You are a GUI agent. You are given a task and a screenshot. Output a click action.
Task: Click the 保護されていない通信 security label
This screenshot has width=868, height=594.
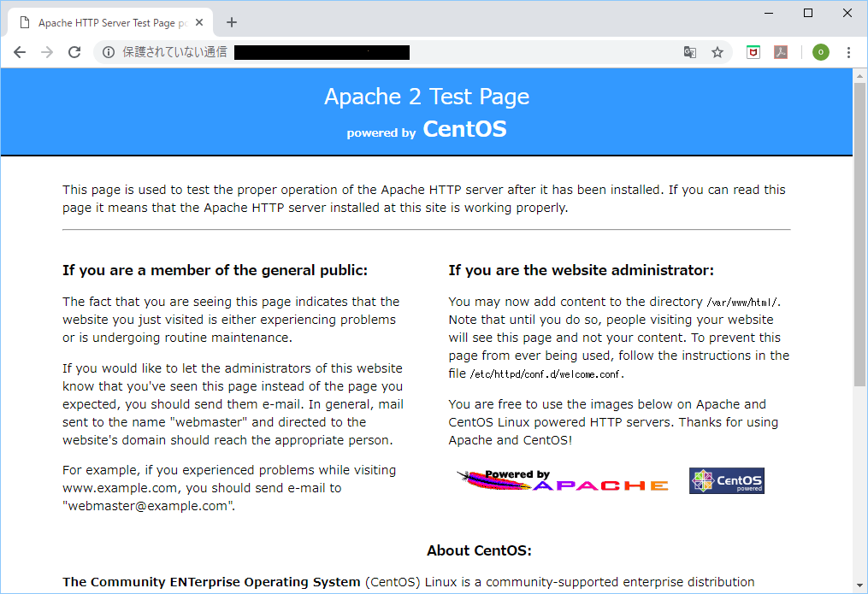click(x=174, y=52)
